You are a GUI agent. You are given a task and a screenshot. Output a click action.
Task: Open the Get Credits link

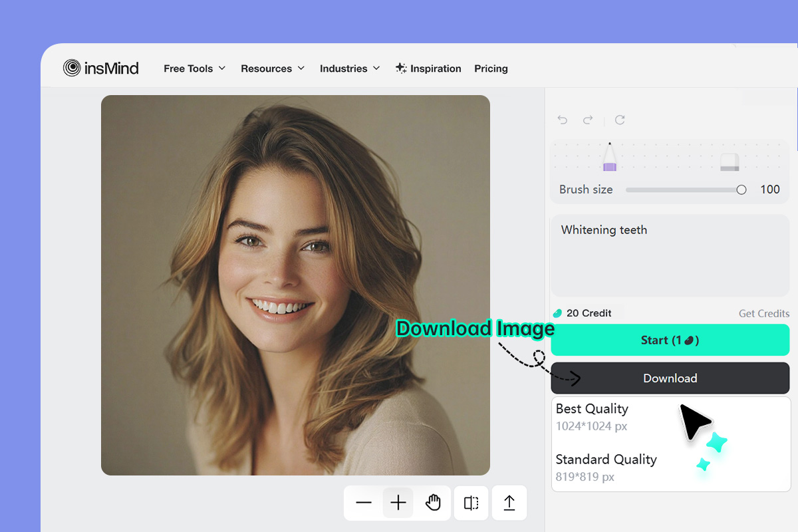pyautogui.click(x=764, y=313)
